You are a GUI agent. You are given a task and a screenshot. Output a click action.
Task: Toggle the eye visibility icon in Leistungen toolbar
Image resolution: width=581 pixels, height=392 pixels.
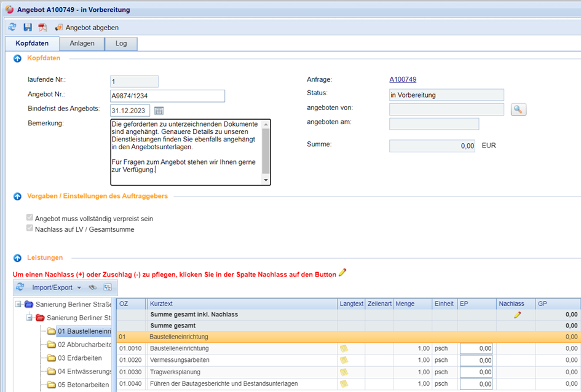(x=93, y=287)
